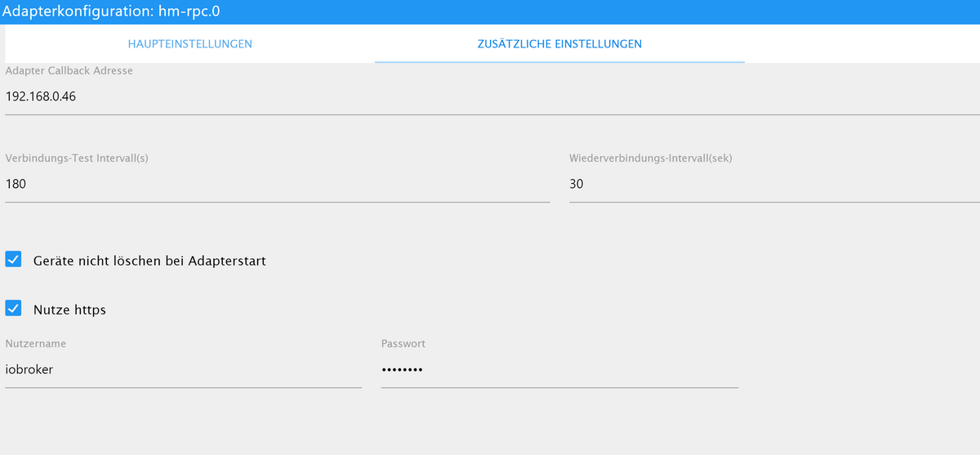Switch to the Haupteinstellungen tab
980x455 pixels.
pyautogui.click(x=189, y=44)
